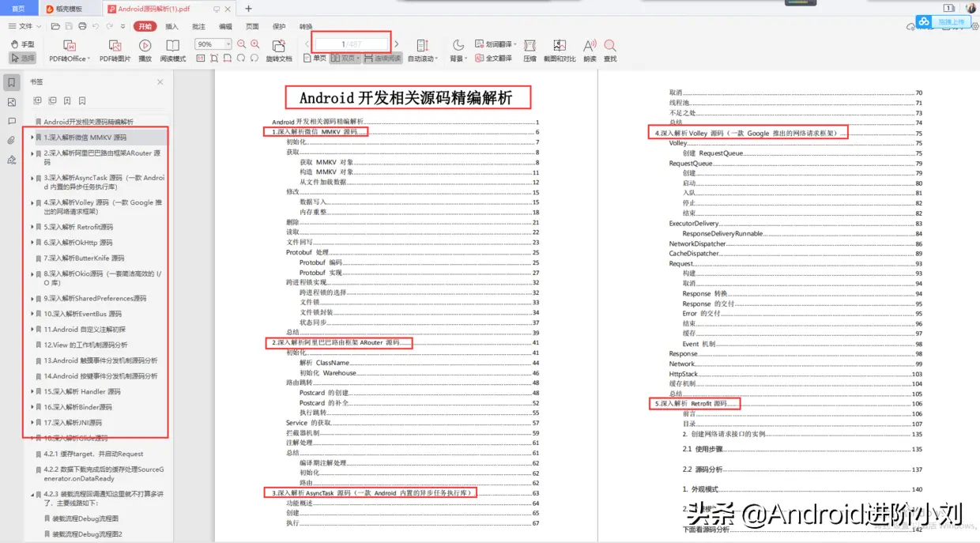This screenshot has width=980, height=543.
Task: Select bookmark 7.深入解析ButterKnife 源码
Action: pos(84,258)
